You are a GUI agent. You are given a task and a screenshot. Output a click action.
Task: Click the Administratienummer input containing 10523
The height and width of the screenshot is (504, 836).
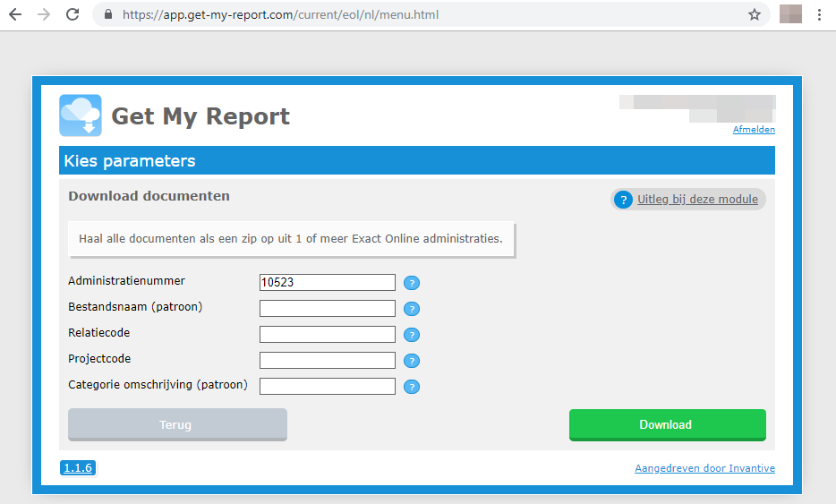click(x=328, y=282)
